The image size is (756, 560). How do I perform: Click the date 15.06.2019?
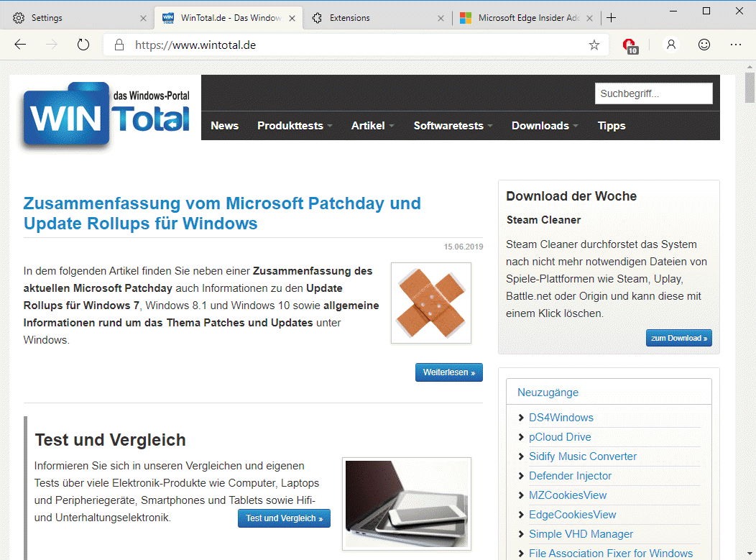coord(464,247)
